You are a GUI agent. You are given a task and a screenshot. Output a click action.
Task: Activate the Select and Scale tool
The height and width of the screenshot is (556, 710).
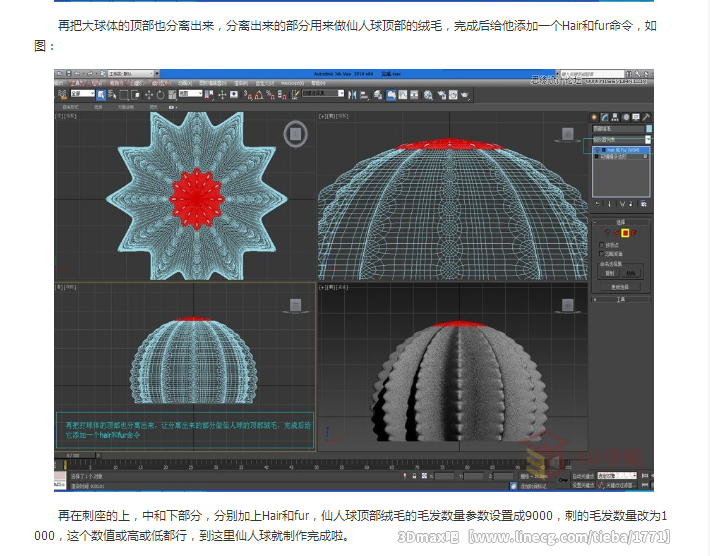pyautogui.click(x=173, y=95)
